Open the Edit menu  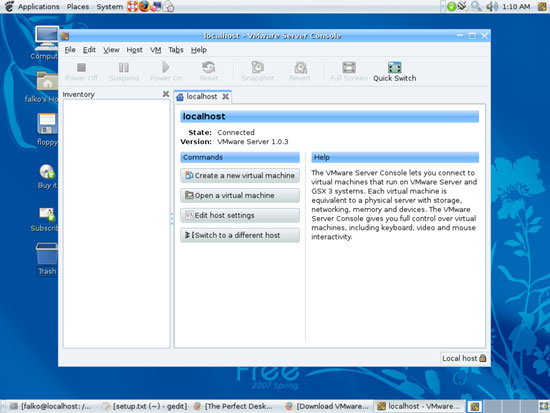pyautogui.click(x=89, y=50)
